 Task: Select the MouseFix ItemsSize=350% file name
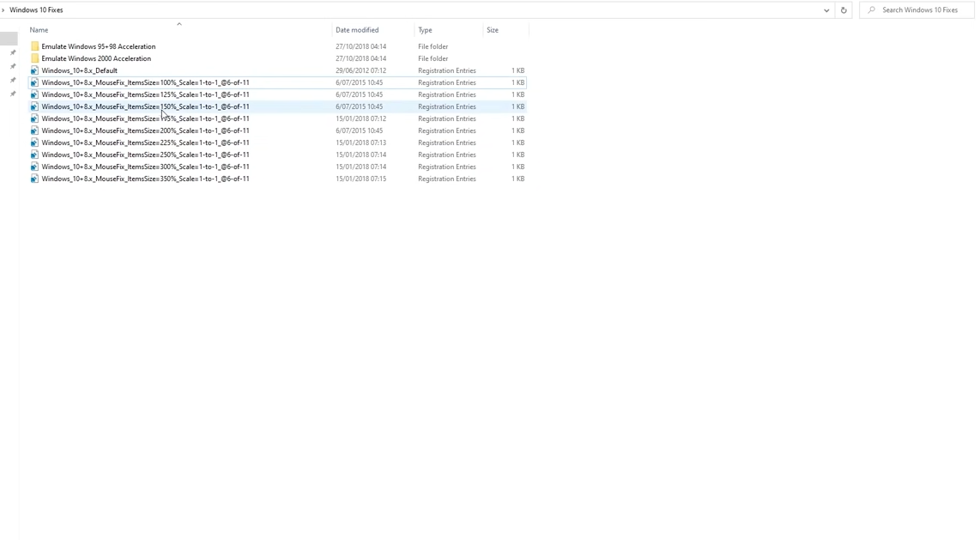(146, 179)
